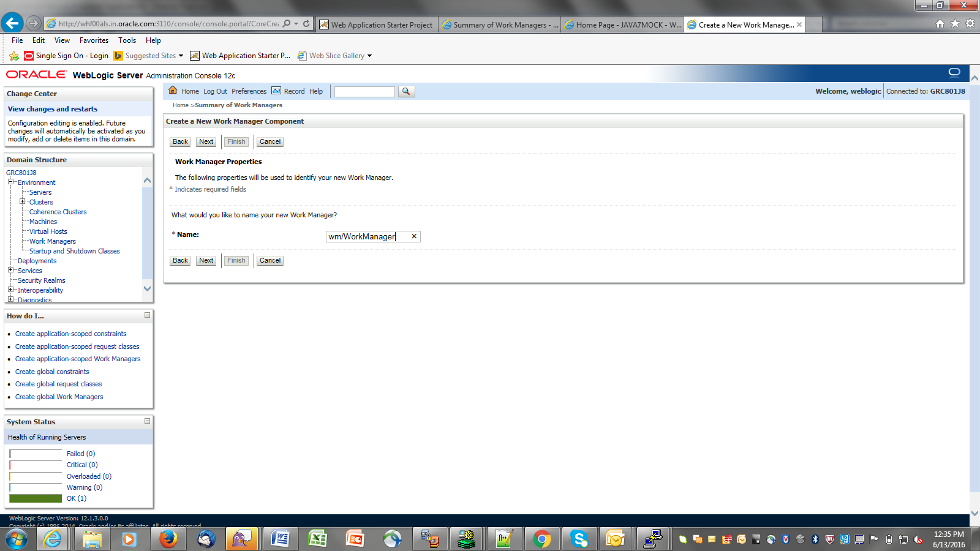Open PowerPoint from the taskbar
The image size is (980, 551).
point(355,539)
